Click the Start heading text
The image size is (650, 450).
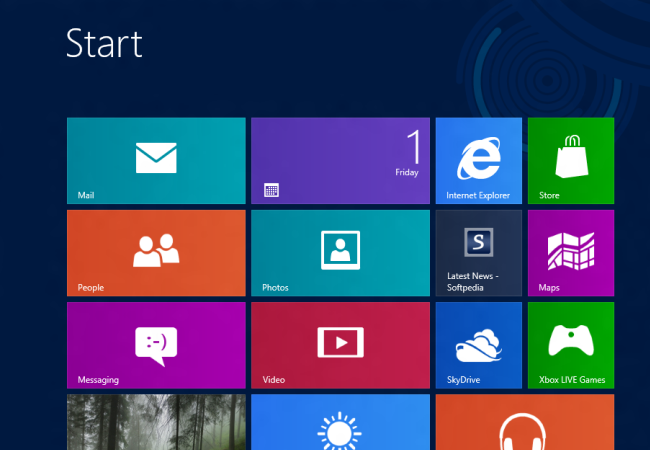coord(104,43)
